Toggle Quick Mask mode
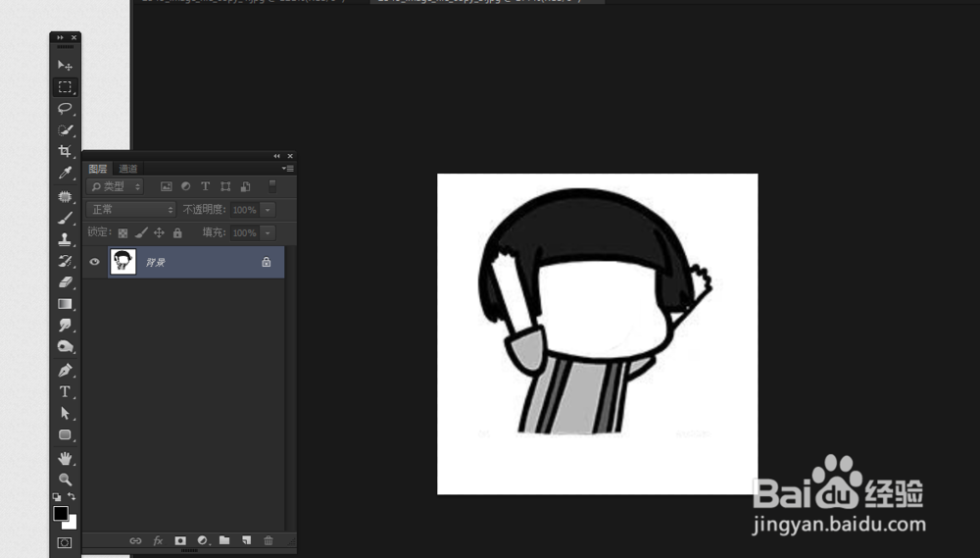The width and height of the screenshot is (980, 558). [65, 542]
